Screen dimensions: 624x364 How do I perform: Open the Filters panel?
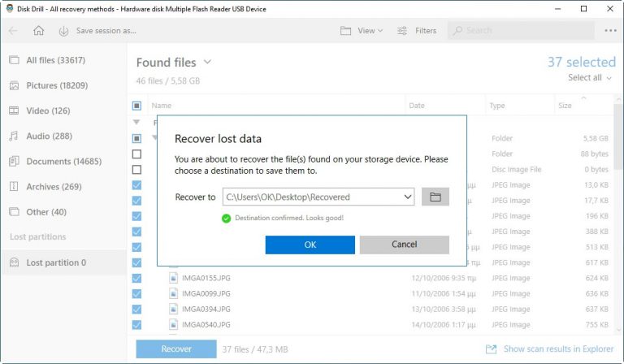point(426,31)
